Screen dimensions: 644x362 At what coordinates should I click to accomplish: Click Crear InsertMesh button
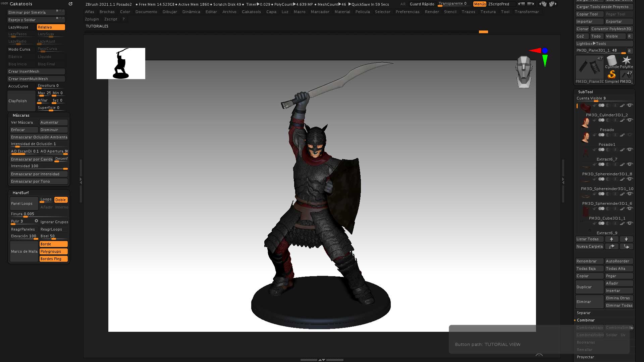[x=36, y=71]
